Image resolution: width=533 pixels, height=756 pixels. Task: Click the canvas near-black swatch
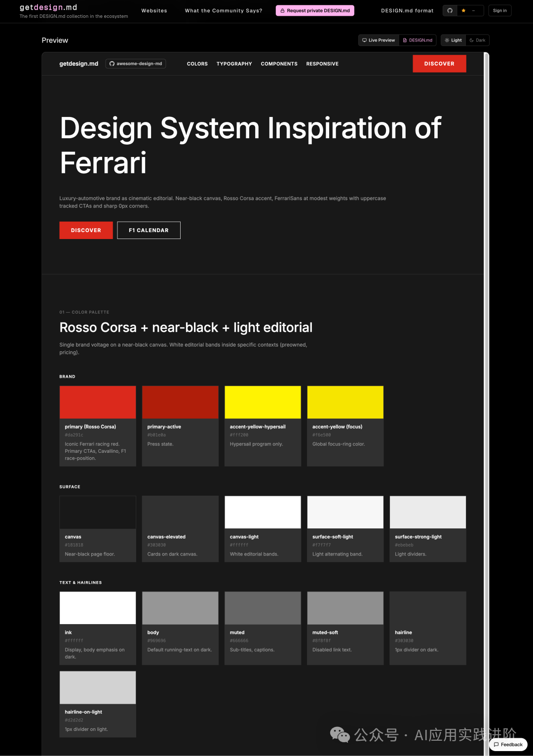tap(98, 513)
